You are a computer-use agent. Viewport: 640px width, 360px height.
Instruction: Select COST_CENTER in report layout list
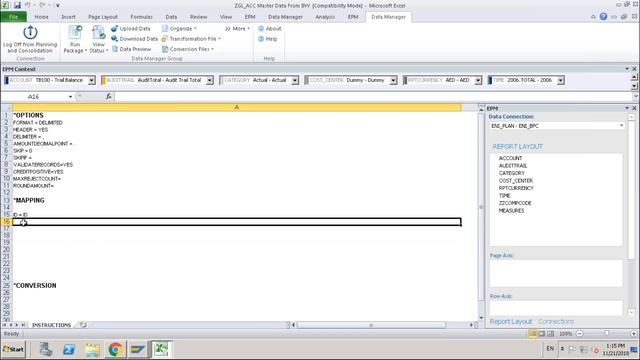click(516, 180)
